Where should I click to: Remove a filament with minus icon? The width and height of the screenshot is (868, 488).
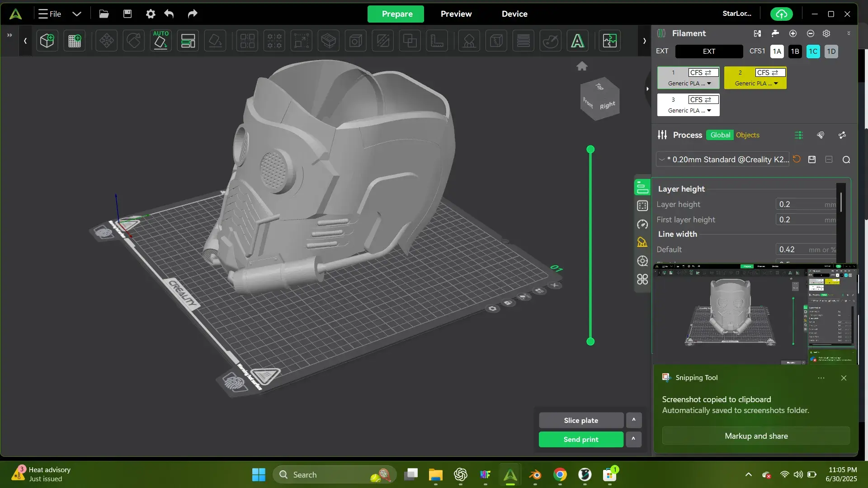811,33
